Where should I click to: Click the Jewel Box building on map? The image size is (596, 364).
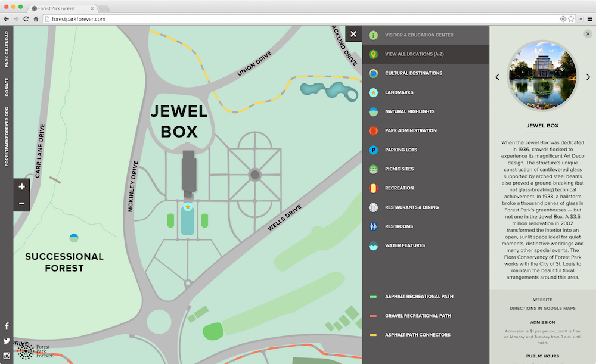point(189,174)
